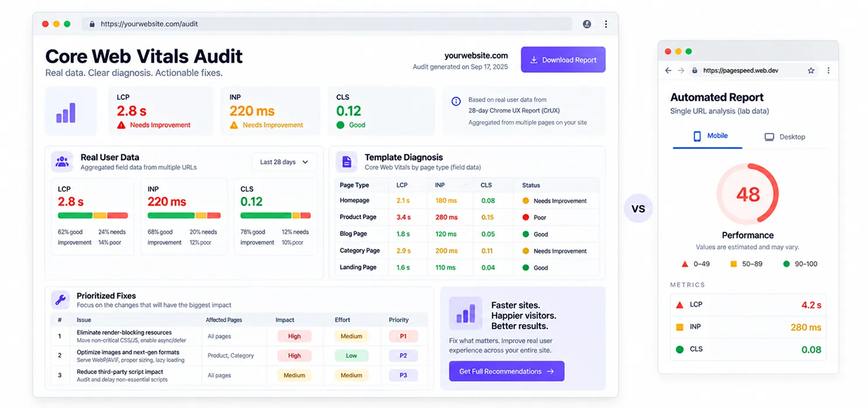Open the three-dot menu in pagespeed window

click(x=828, y=71)
